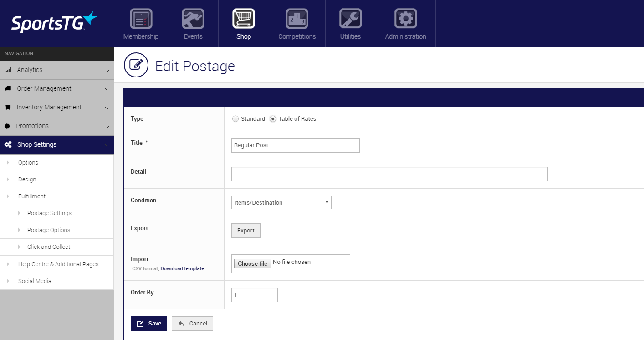Click the Order Management truck icon
This screenshot has height=340, width=644.
click(x=8, y=89)
